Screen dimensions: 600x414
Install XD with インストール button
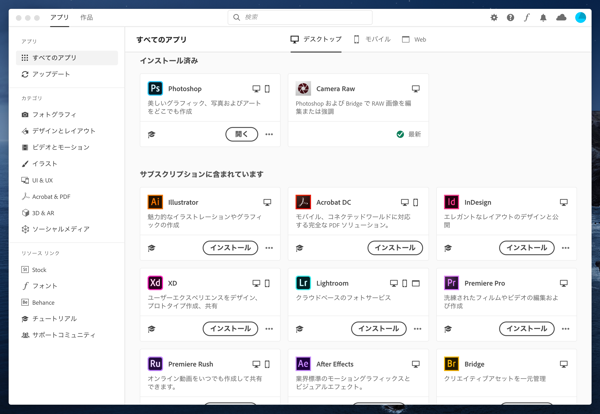pos(230,329)
